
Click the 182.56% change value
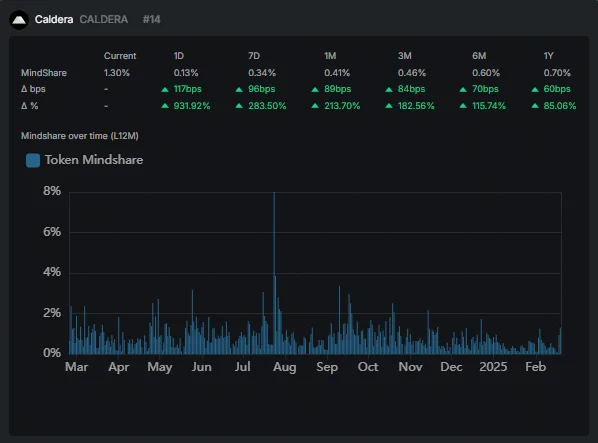(416, 106)
